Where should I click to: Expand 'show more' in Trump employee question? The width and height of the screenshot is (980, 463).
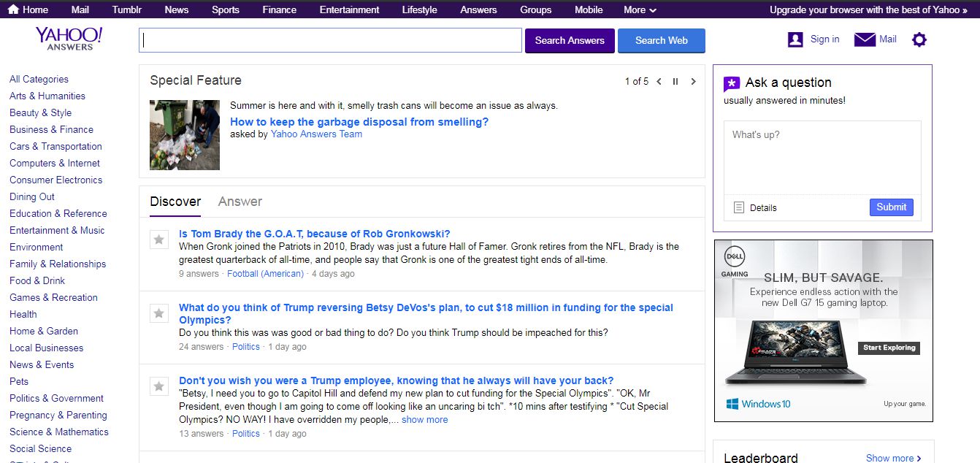pyautogui.click(x=424, y=419)
